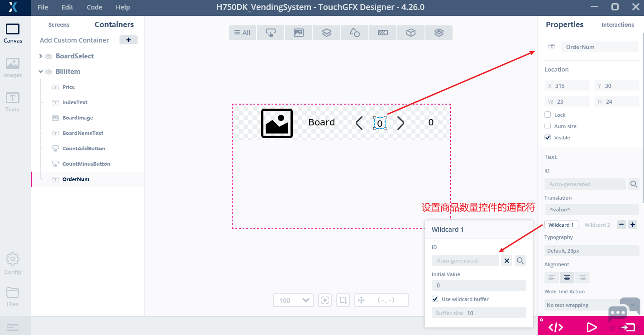Open the Help menu
The image size is (644, 335).
(x=123, y=7)
